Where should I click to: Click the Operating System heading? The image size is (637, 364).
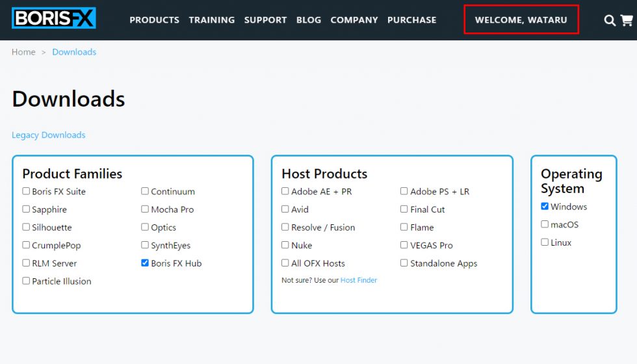click(571, 181)
